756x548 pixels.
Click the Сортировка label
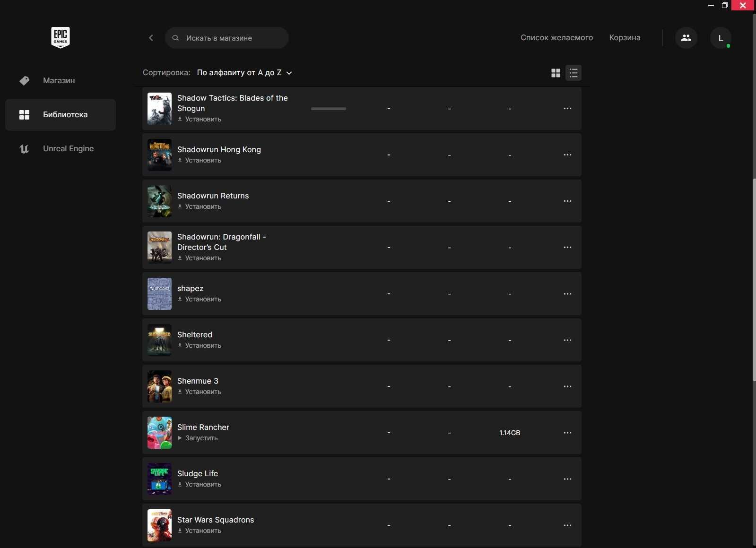point(166,73)
